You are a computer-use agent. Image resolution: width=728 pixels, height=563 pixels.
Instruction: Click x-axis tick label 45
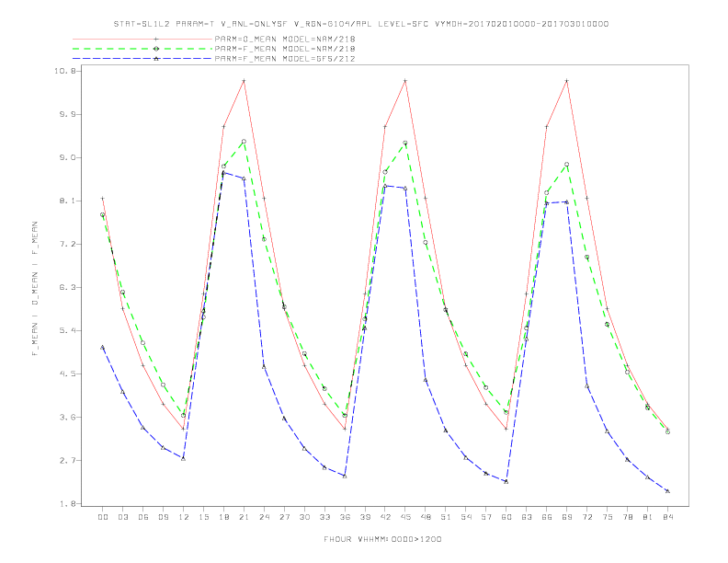click(405, 517)
